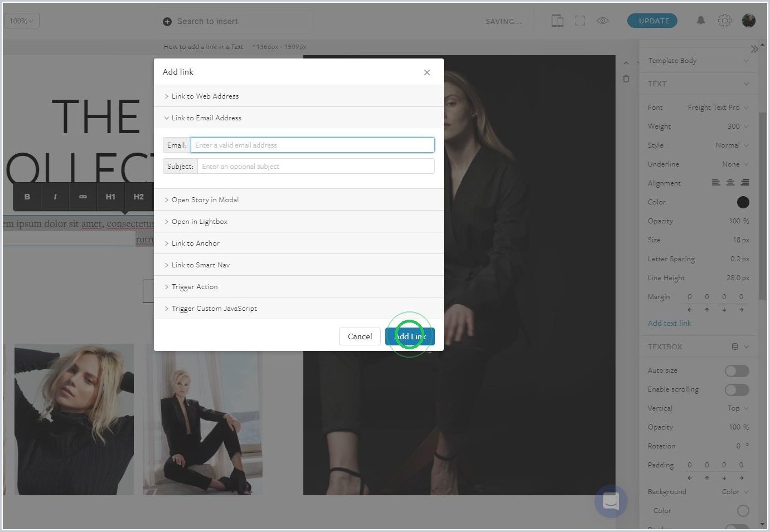Expand Open in Lightbox section
Image resolution: width=770 pixels, height=532 pixels.
click(x=299, y=222)
